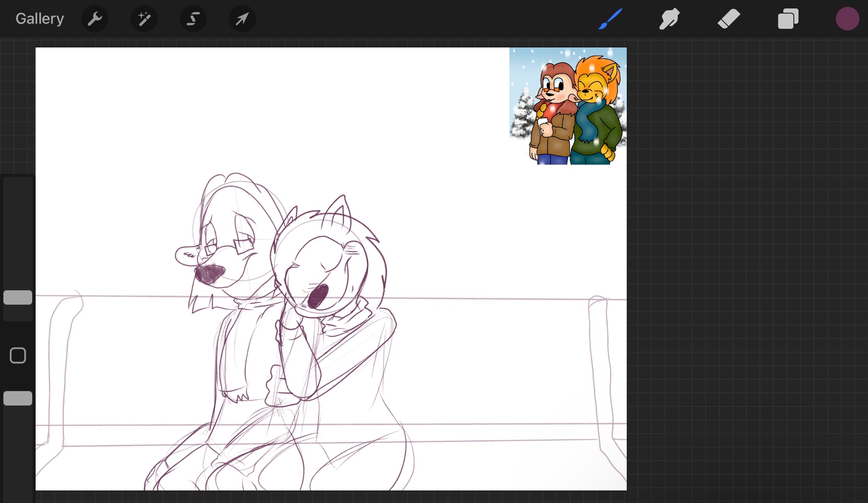Activate the Transform arrow tool
868x503 pixels.
tap(242, 19)
